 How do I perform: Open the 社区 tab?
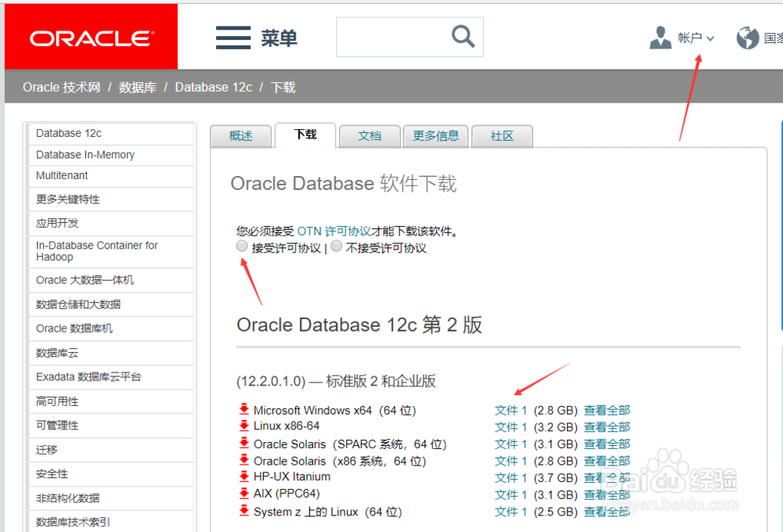pyautogui.click(x=502, y=135)
